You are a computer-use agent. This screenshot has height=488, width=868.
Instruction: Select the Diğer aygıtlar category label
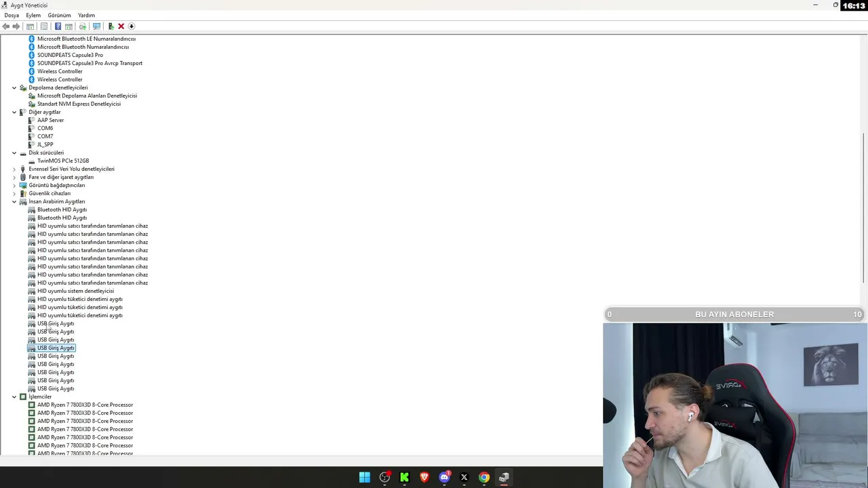click(x=44, y=112)
